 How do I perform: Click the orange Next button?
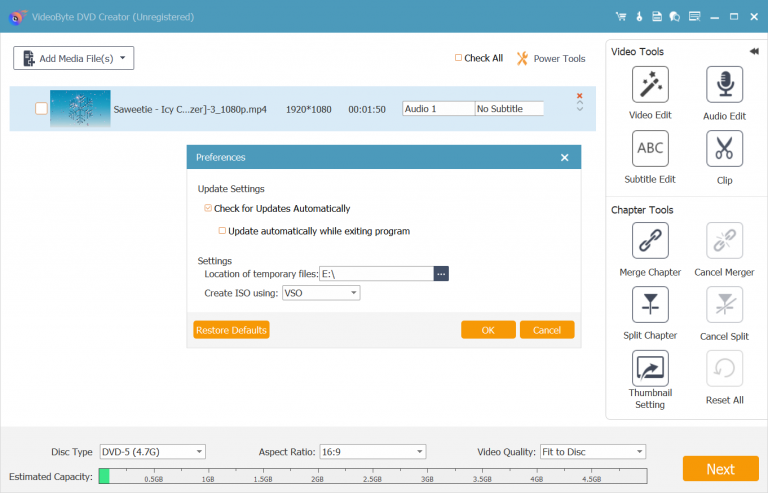tap(720, 469)
